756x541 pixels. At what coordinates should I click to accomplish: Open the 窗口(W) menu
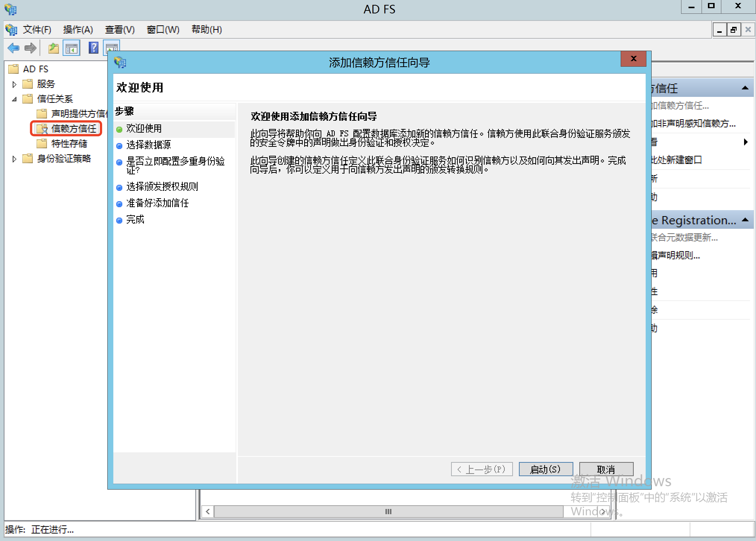163,29
